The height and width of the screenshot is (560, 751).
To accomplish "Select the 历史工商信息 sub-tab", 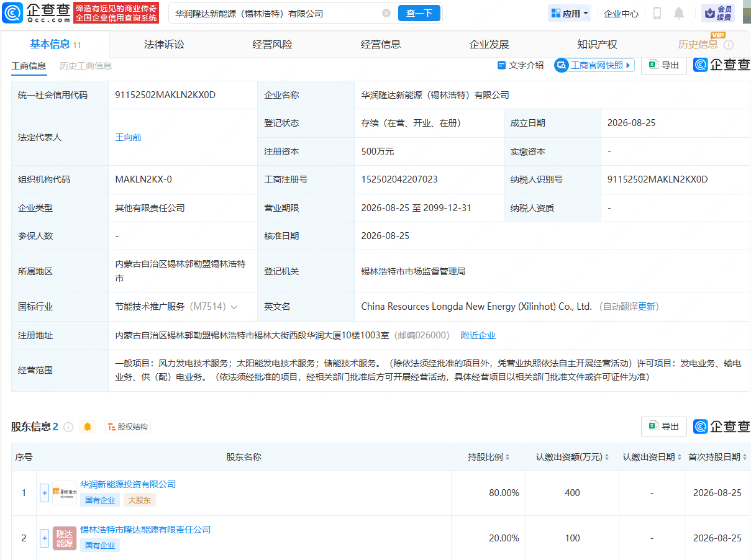I will pos(86,66).
